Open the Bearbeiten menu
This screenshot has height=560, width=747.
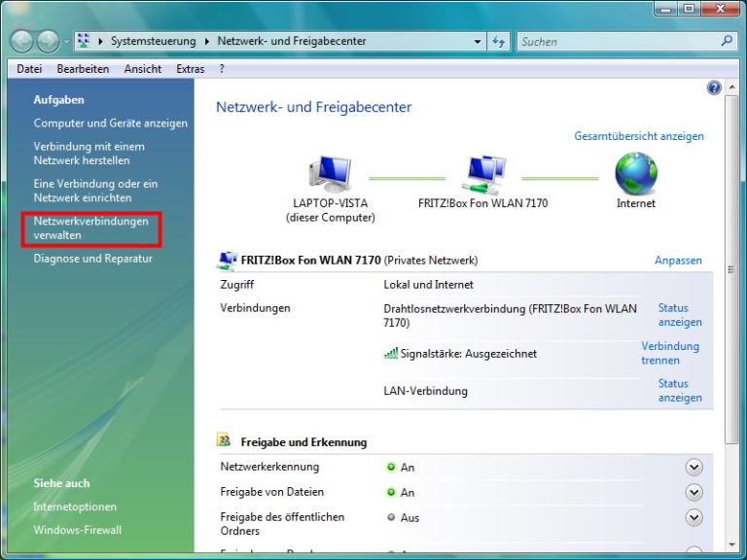83,69
